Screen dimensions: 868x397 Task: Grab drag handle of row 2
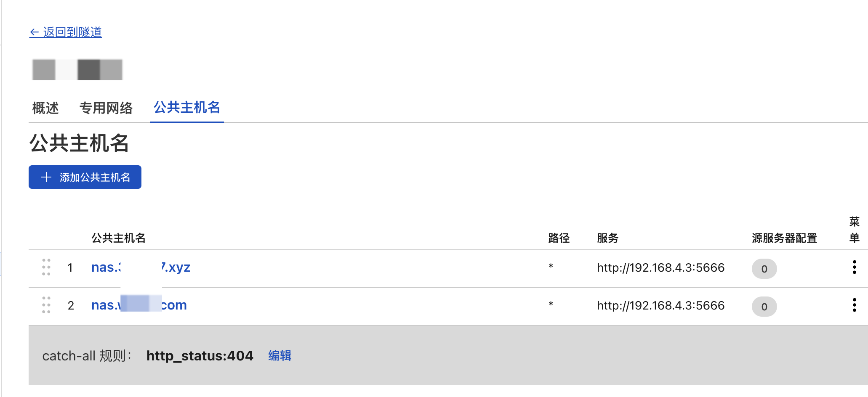tap(46, 305)
